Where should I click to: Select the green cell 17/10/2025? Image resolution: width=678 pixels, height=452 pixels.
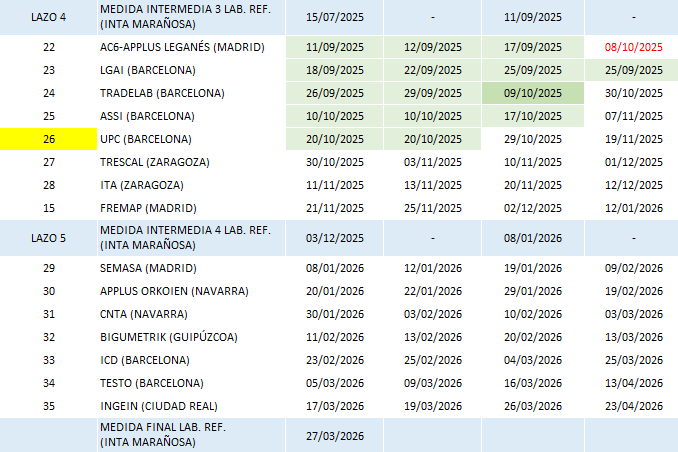[533, 116]
